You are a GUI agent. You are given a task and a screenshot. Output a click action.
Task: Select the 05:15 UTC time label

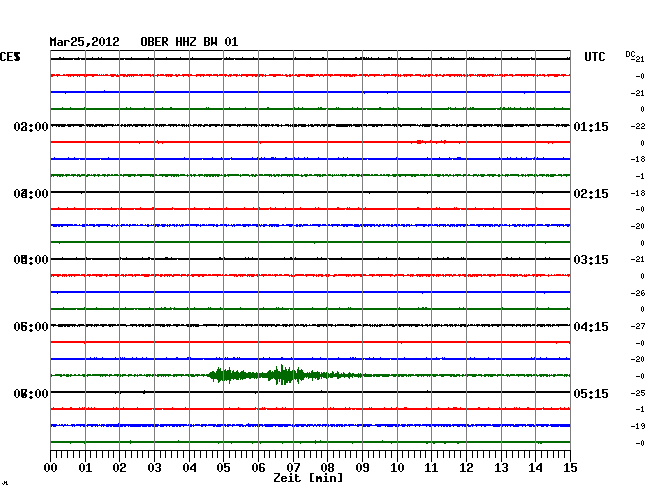(591, 394)
